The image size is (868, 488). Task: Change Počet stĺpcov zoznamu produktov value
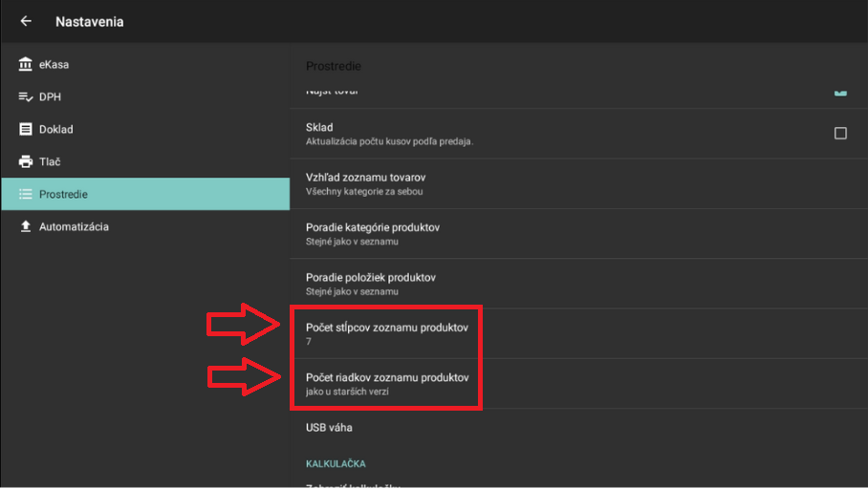[x=386, y=333]
